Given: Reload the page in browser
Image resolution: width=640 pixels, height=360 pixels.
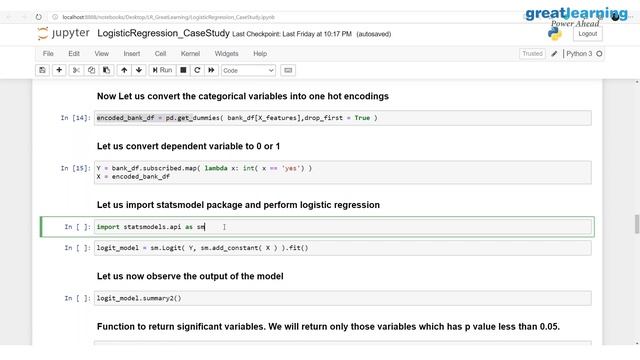Looking at the screenshot, I should [x=38, y=17].
